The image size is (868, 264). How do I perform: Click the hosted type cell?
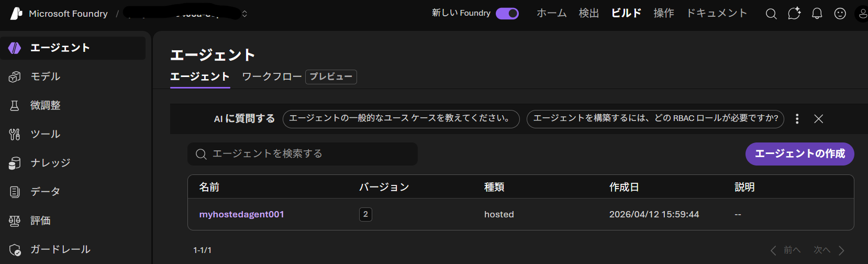pos(499,214)
